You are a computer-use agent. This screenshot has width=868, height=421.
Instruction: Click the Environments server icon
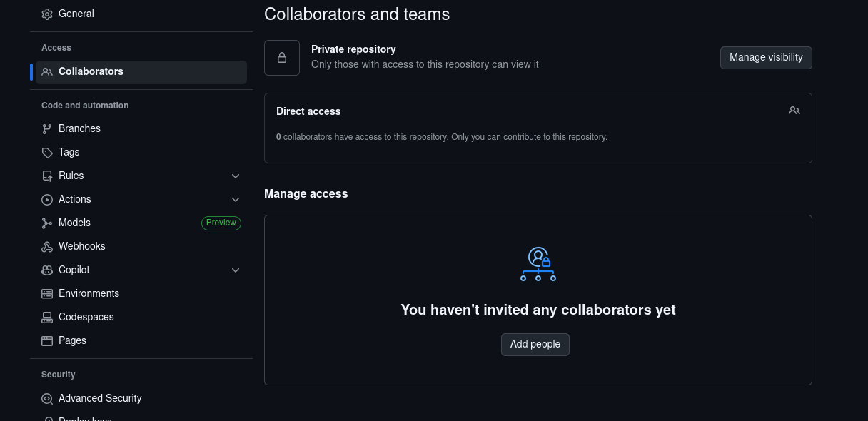[x=47, y=294]
